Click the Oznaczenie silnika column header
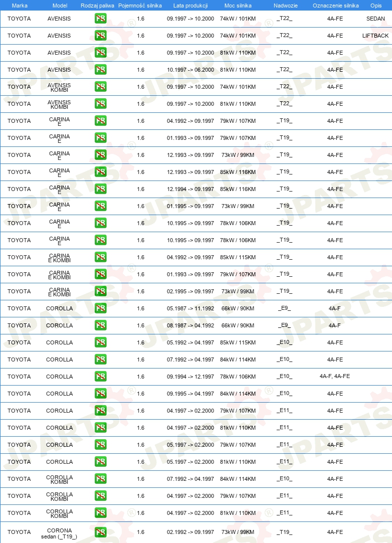The image size is (392, 543). (335, 6)
